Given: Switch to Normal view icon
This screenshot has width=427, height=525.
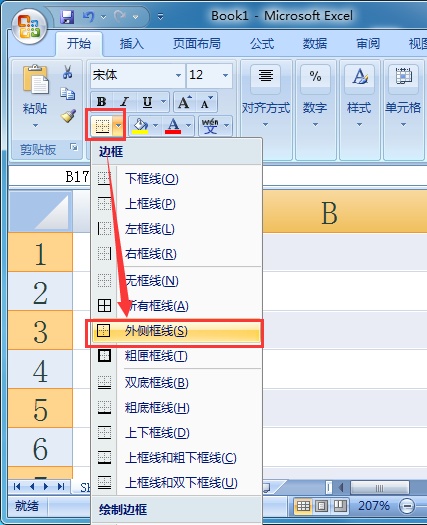Looking at the screenshot, I should coord(303,506).
